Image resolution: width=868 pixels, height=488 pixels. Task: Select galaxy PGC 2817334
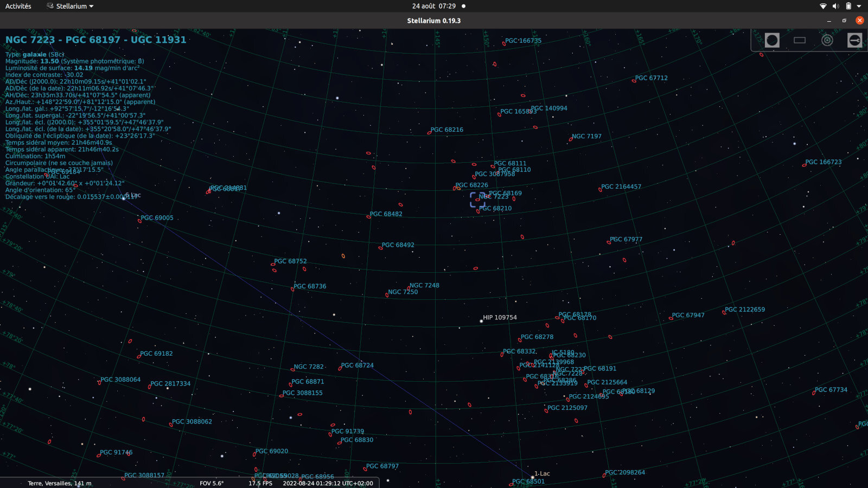point(170,384)
